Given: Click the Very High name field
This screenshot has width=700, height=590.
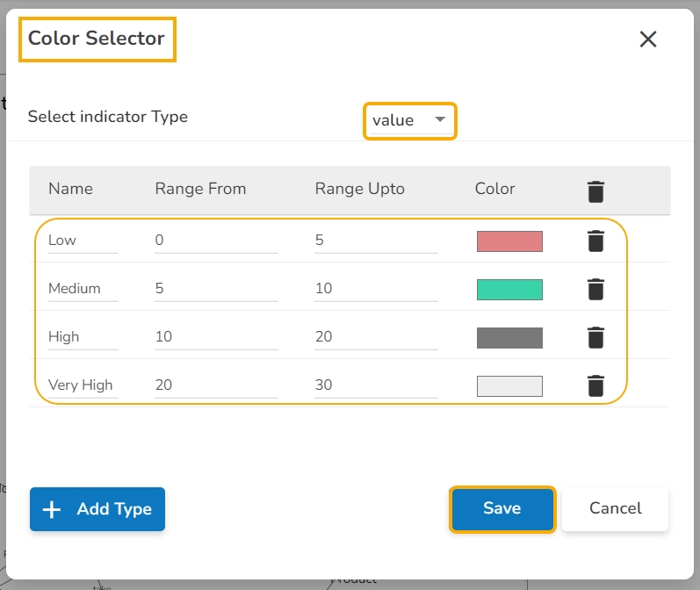Looking at the screenshot, I should 83,385.
